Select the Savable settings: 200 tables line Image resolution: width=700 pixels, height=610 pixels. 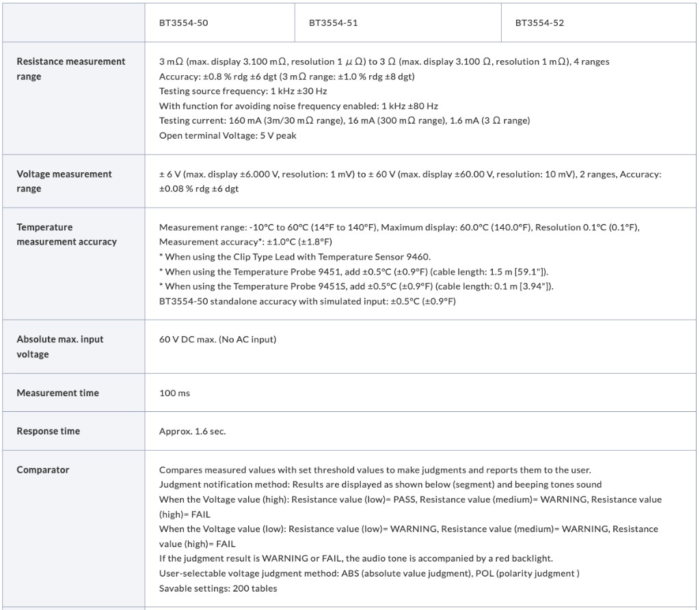[x=218, y=588]
